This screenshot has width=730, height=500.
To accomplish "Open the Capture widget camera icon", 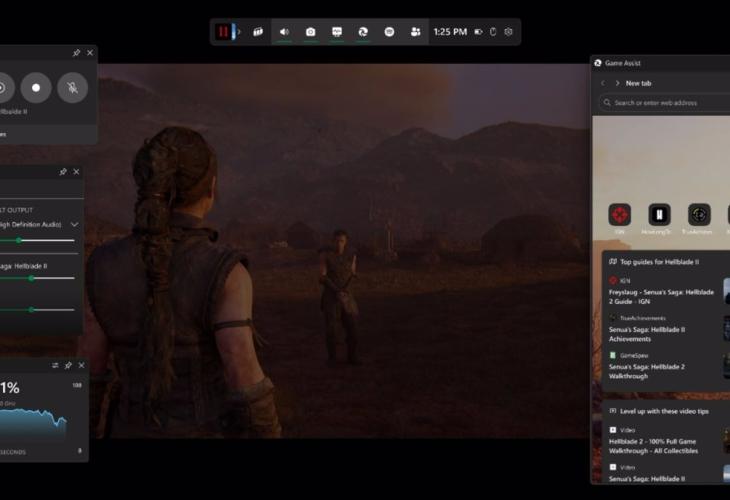I will pyautogui.click(x=310, y=32).
